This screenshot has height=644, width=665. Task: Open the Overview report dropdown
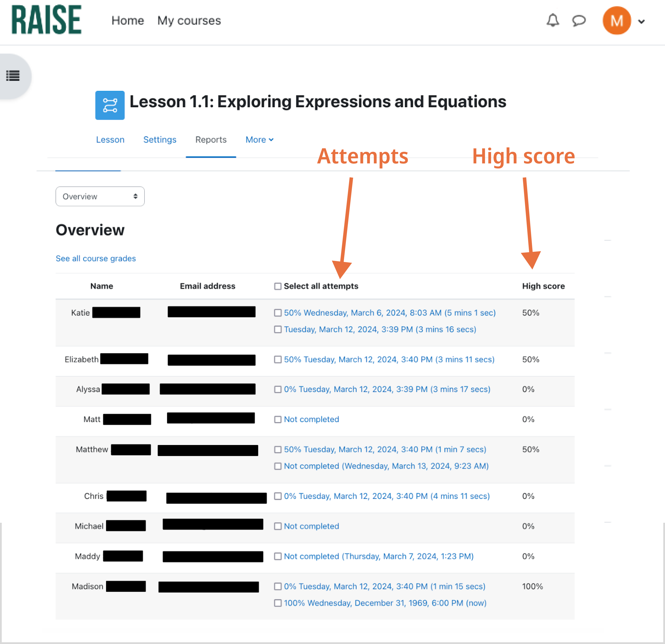pyautogui.click(x=100, y=196)
